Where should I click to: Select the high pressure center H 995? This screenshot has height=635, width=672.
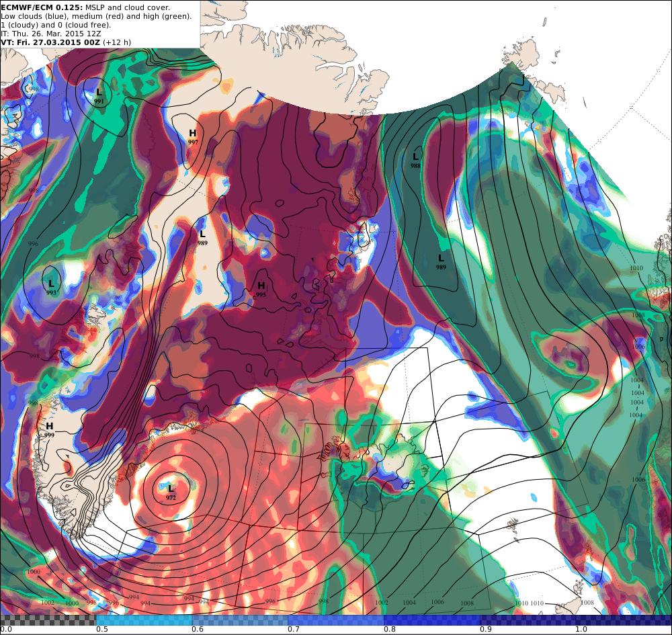coord(261,289)
